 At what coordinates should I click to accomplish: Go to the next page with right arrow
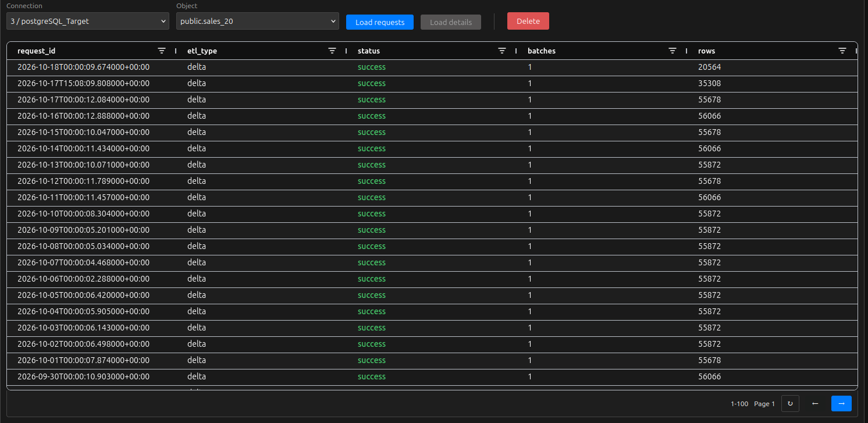(841, 404)
